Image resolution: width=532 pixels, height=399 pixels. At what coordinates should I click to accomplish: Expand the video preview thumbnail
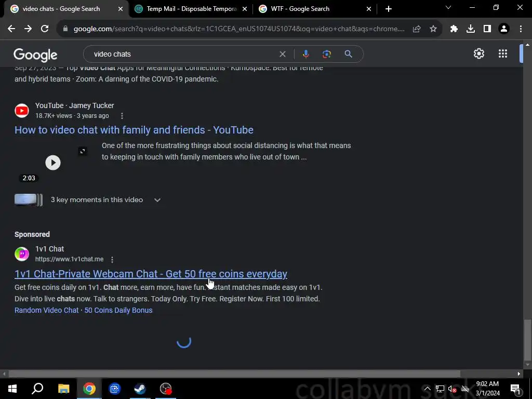(83, 151)
